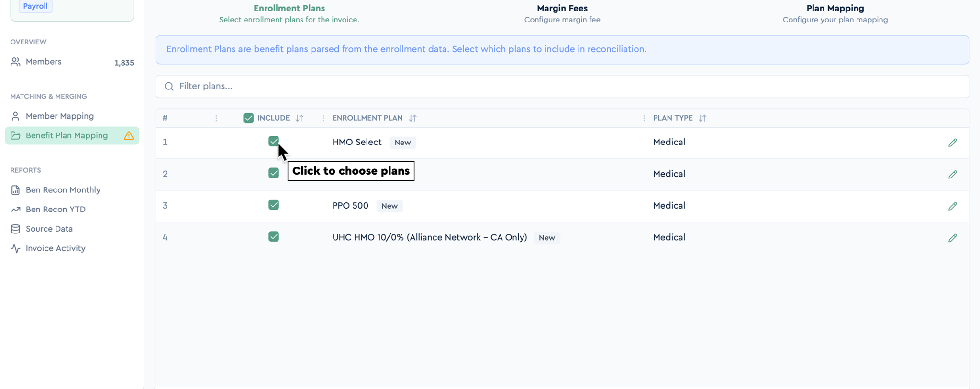Edit the UHC HMO 10/0% plan row

952,238
